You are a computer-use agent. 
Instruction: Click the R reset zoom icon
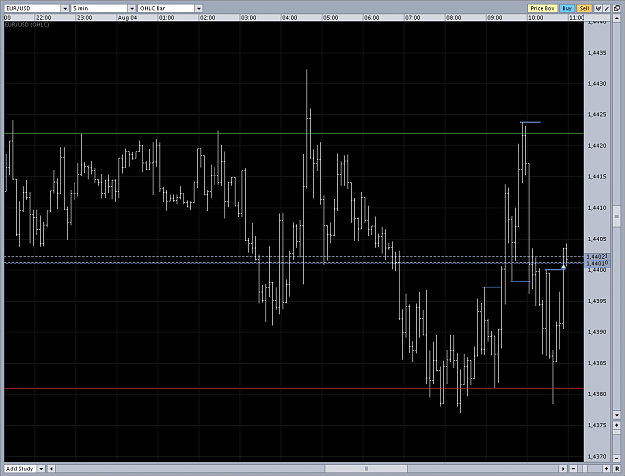617,469
